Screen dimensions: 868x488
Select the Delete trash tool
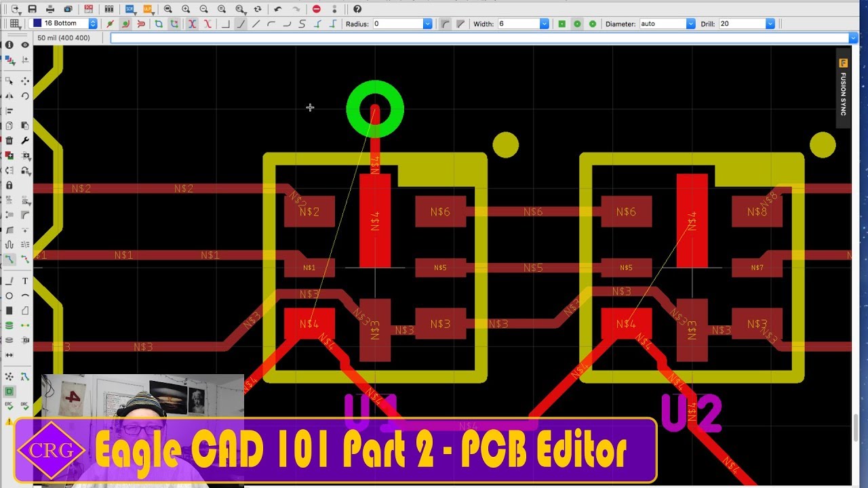click(9, 140)
